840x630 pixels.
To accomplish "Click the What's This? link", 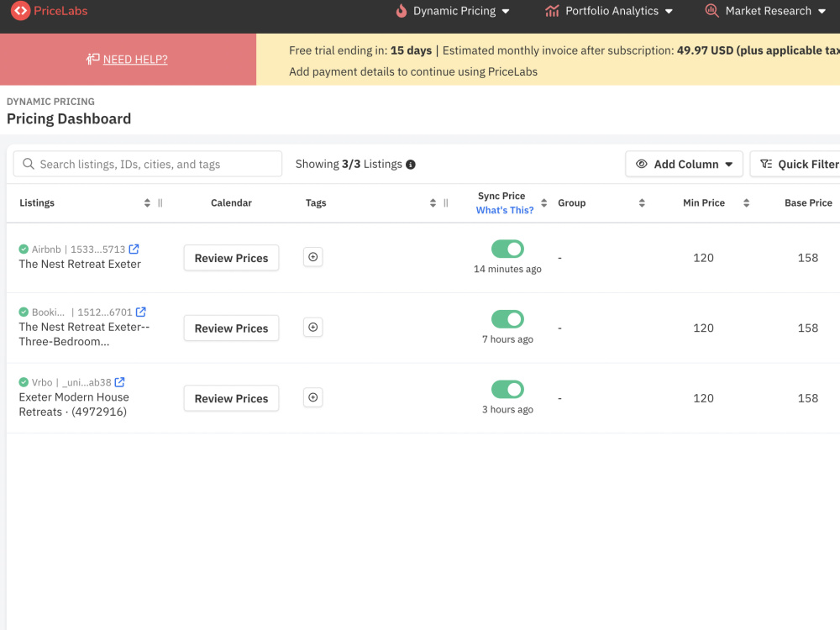I will click(505, 211).
